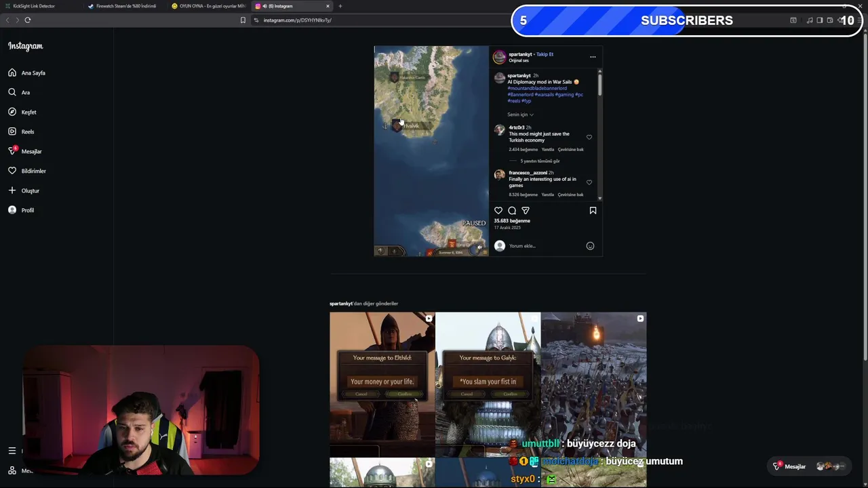Viewport: 868px width, 488px height.
Task: Open the three-dot post options menu
Action: [x=593, y=57]
